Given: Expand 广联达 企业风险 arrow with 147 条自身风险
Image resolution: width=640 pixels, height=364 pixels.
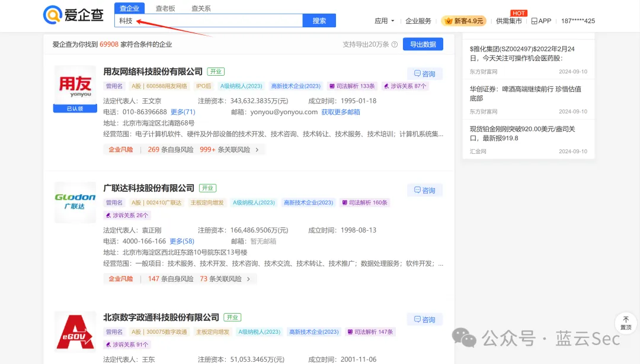Looking at the screenshot, I should tap(248, 279).
